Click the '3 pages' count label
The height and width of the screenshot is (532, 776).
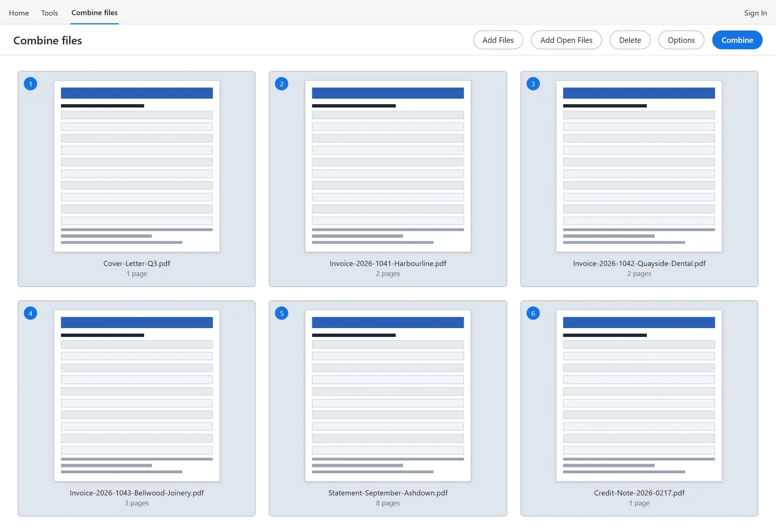pos(137,503)
